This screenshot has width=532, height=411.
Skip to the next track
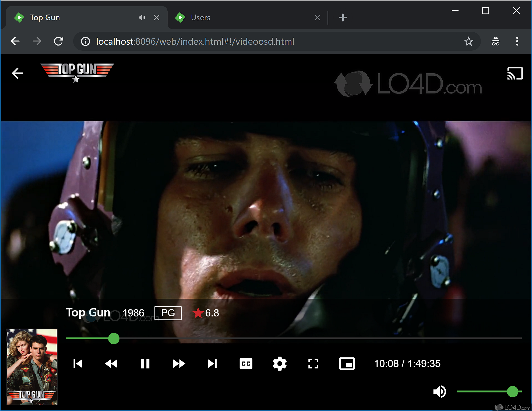[x=212, y=364]
